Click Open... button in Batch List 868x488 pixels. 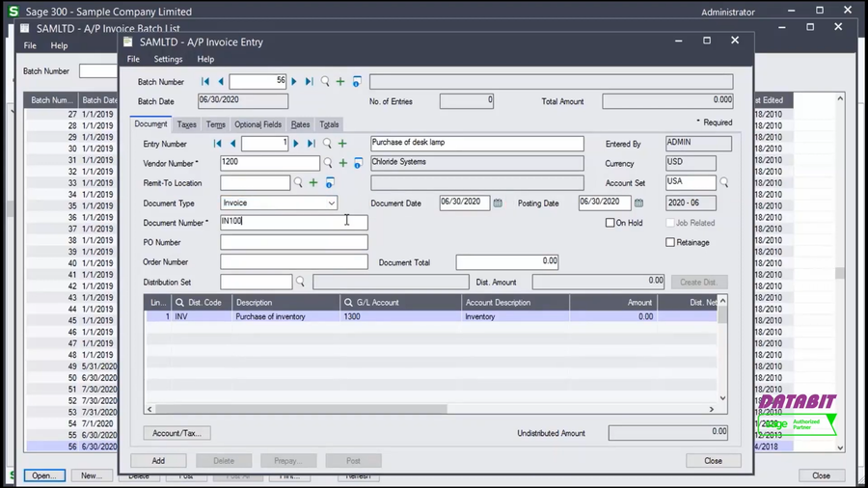pos(44,475)
